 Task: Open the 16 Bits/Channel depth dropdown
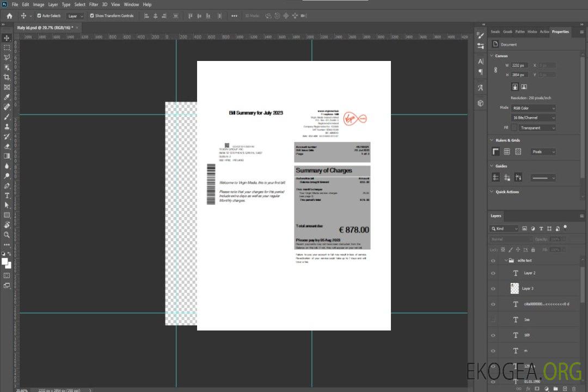coord(534,118)
